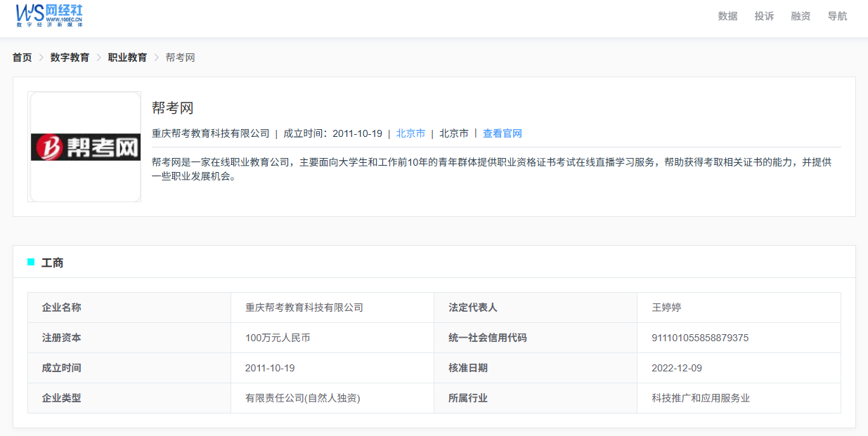Screen dimensions: 868x436
Task: Select the company description paragraph
Action: (492, 169)
